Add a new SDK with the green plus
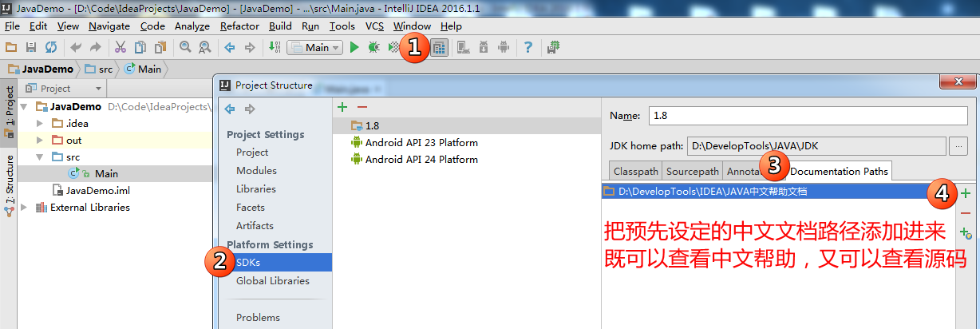980x329 pixels. tap(342, 106)
